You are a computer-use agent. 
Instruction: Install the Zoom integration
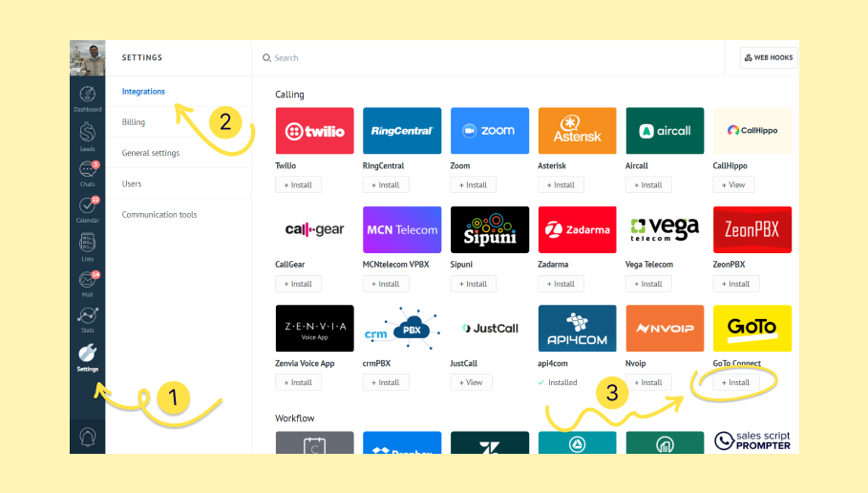point(474,185)
